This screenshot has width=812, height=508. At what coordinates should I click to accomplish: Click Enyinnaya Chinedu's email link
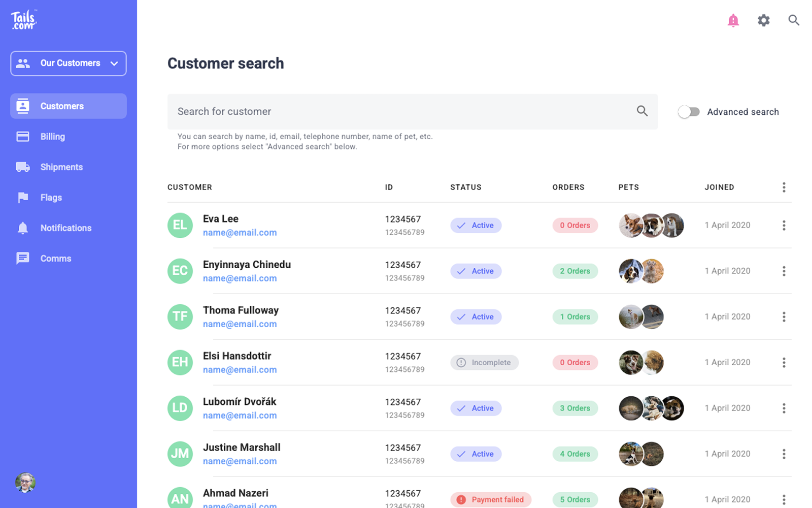[x=240, y=278]
